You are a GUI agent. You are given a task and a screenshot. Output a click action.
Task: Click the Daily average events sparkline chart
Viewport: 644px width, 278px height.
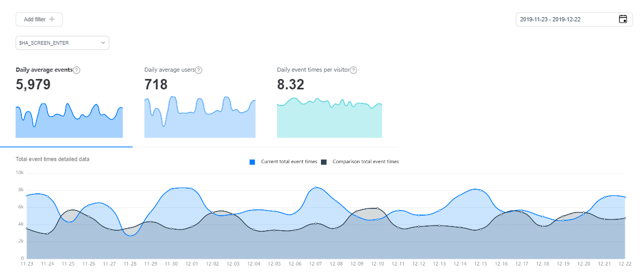[69, 120]
